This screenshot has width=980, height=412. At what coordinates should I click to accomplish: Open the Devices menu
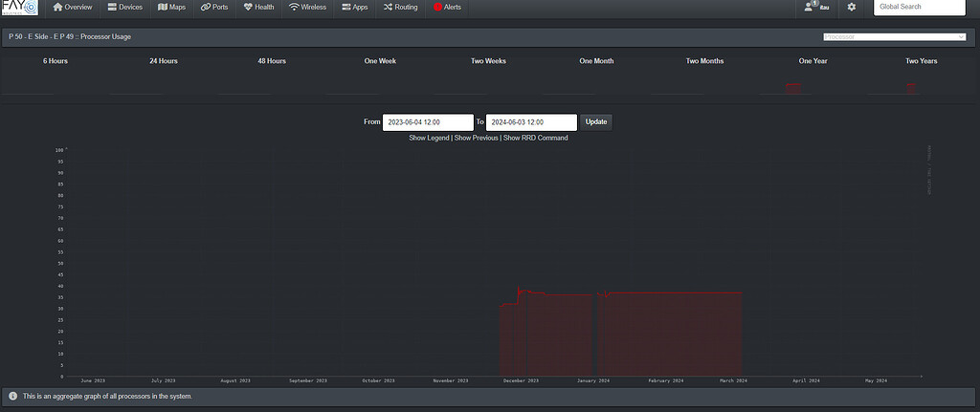pos(125,8)
